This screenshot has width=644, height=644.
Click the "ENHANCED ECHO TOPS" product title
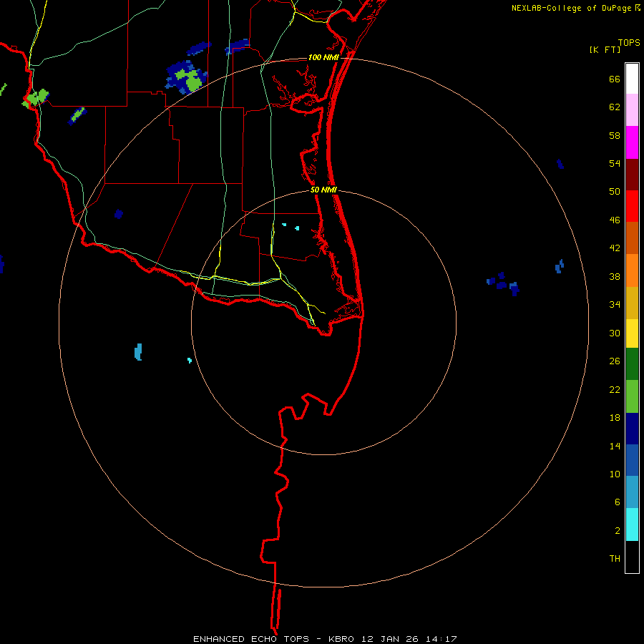tap(251, 639)
